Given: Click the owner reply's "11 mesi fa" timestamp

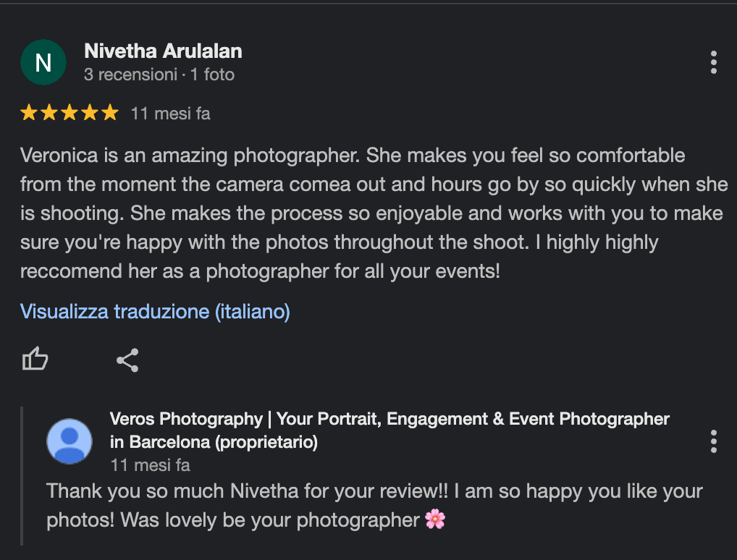Looking at the screenshot, I should (150, 464).
